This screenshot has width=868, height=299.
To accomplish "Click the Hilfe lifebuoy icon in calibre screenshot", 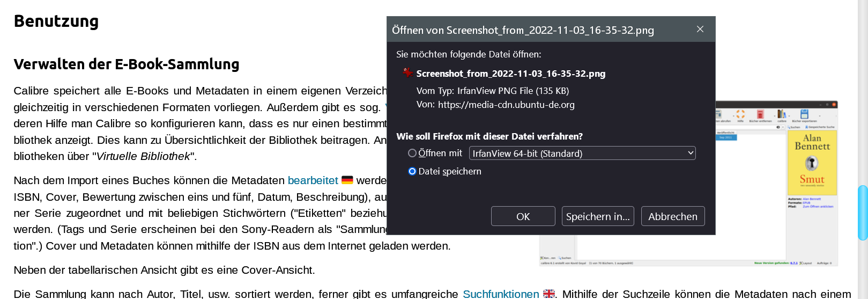I will pos(740,114).
